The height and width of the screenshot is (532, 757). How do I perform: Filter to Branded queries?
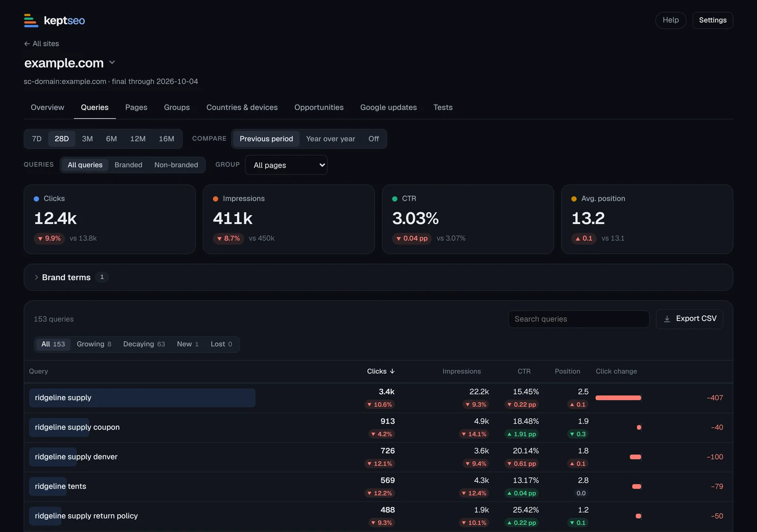coord(128,165)
